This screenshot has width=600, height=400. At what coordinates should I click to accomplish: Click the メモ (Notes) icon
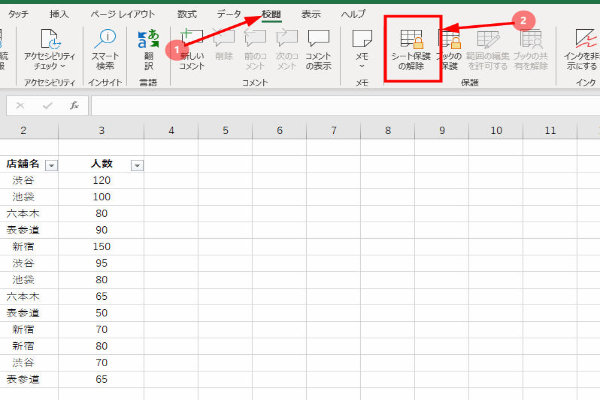362,39
